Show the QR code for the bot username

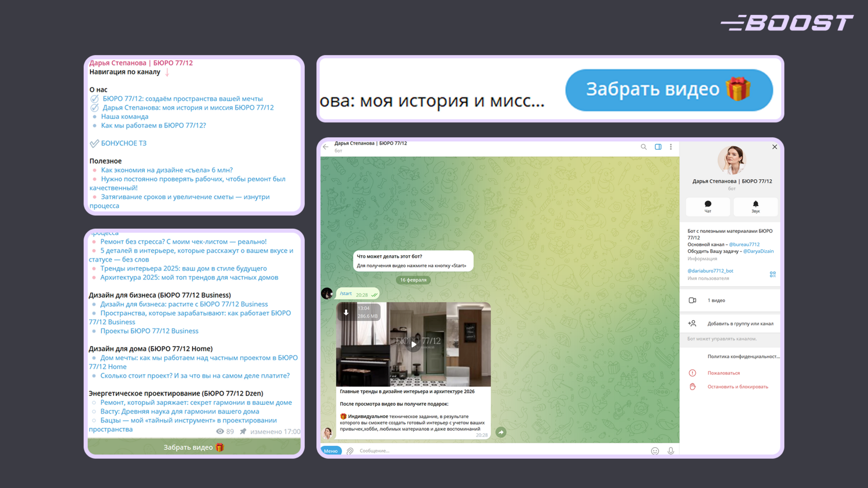(772, 274)
